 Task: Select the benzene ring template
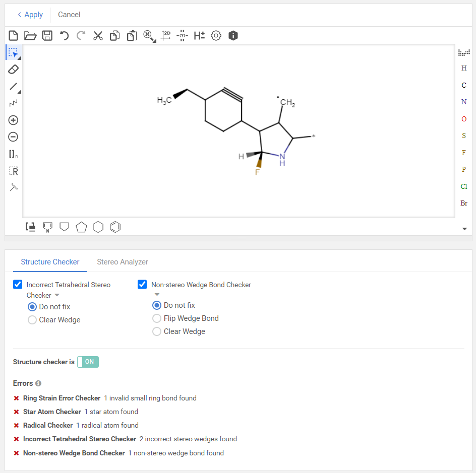[115, 227]
